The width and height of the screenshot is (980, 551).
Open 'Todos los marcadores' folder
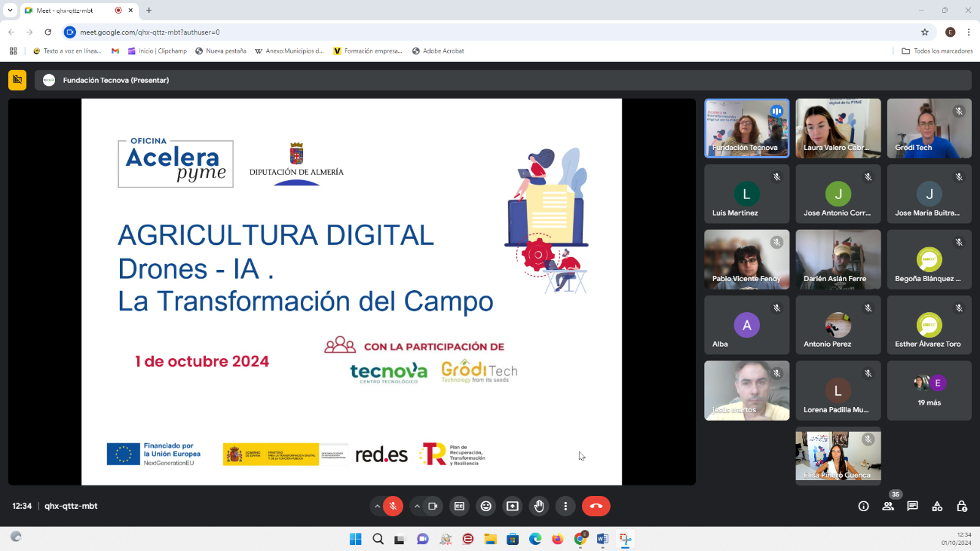point(937,51)
